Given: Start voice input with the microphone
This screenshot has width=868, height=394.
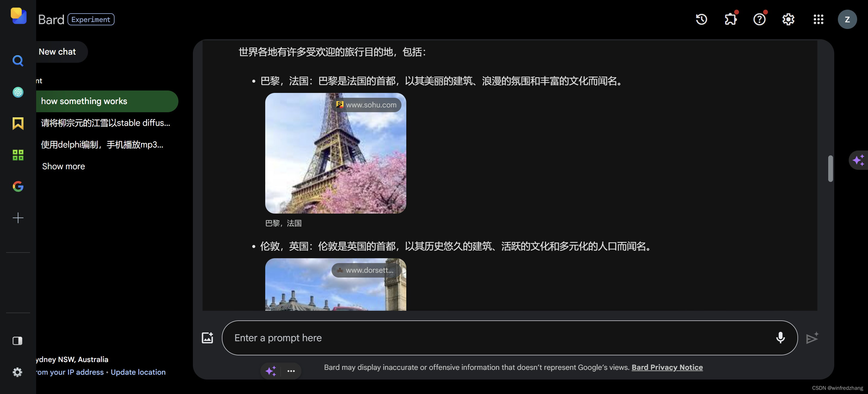Looking at the screenshot, I should [780, 338].
